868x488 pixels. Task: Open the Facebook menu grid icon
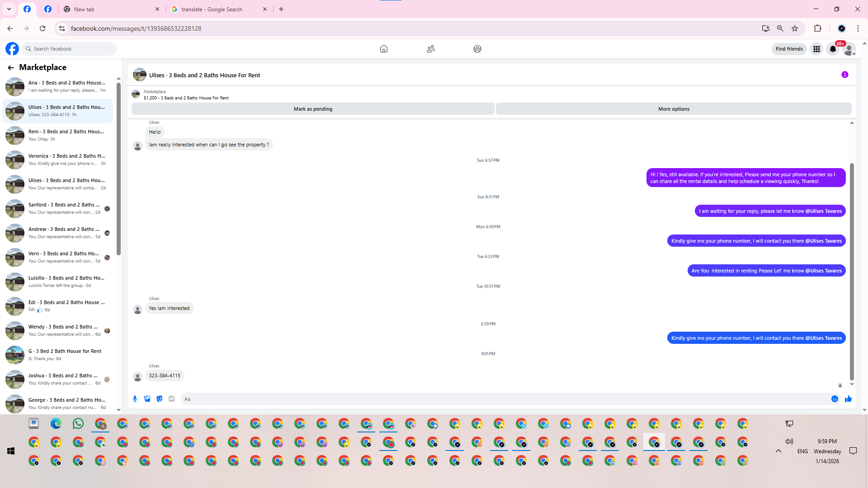tap(816, 49)
